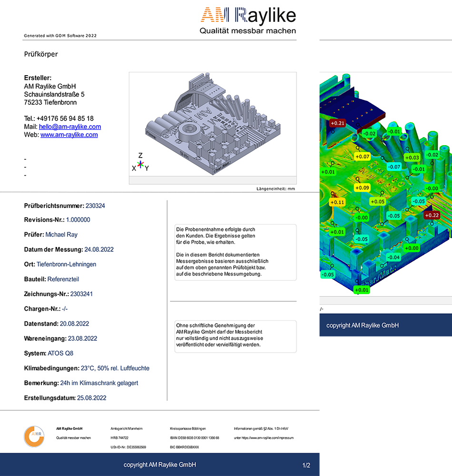Click the Klimabedingungen value 23°C, 50%
452x476 pixels.
point(115,368)
